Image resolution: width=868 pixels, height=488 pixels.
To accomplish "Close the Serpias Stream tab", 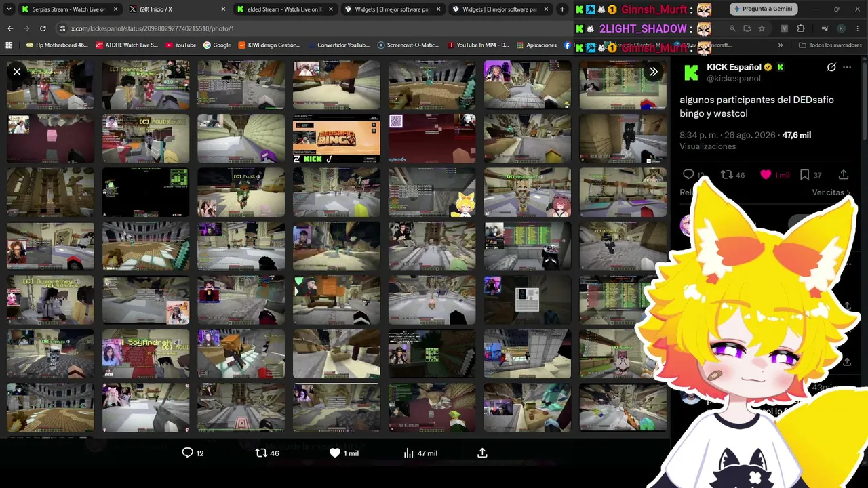I will click(115, 9).
